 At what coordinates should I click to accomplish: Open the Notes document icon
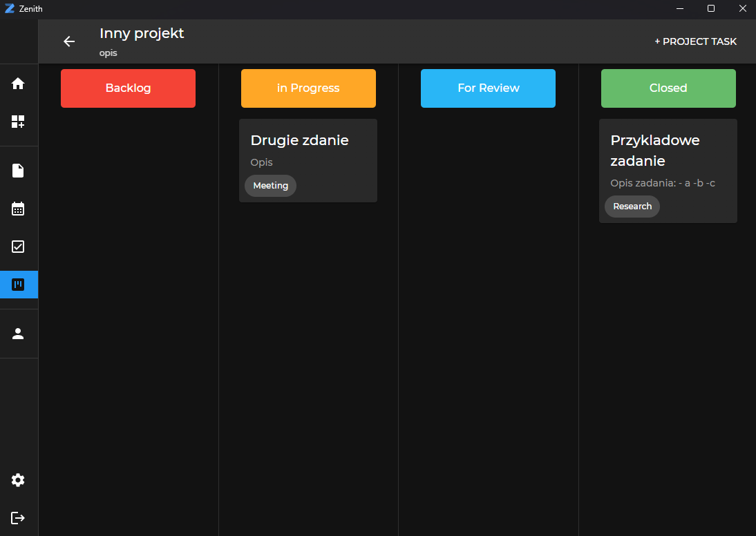point(18,171)
